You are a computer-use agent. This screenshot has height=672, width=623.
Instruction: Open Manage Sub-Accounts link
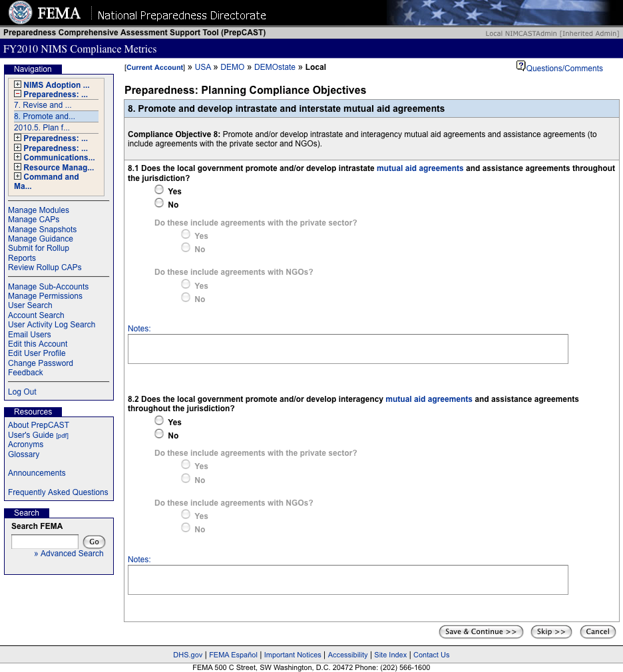click(48, 287)
